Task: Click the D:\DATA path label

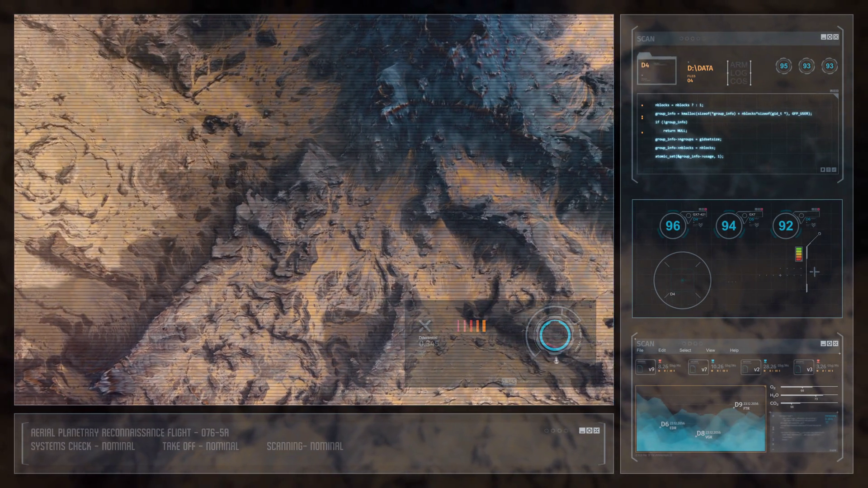Action: tap(700, 68)
